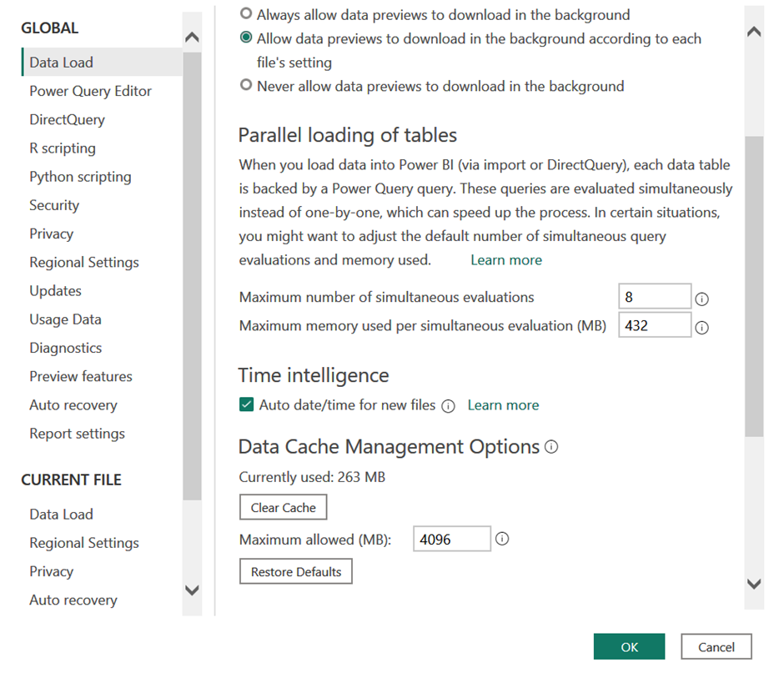
Task: Click the CURRENT FILE section heading
Action: coord(71,480)
